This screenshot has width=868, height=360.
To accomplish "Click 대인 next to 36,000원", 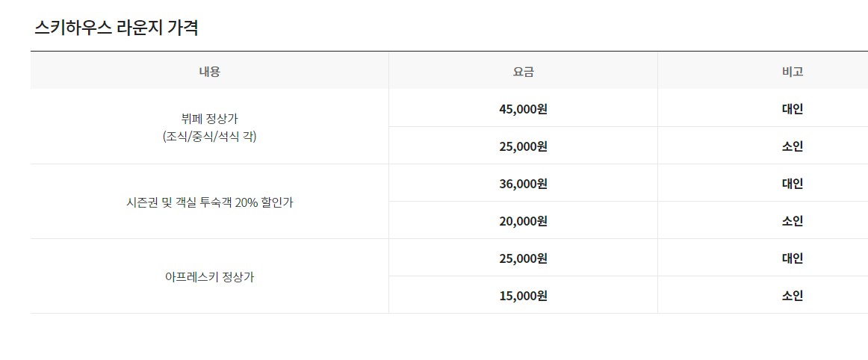I will click(792, 184).
